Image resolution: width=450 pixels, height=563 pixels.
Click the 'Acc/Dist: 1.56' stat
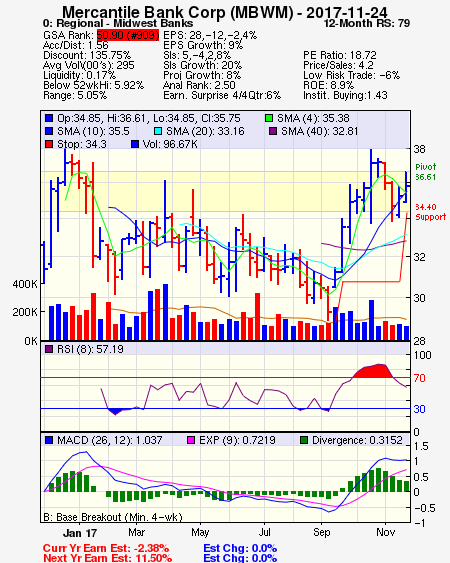[x=75, y=45]
